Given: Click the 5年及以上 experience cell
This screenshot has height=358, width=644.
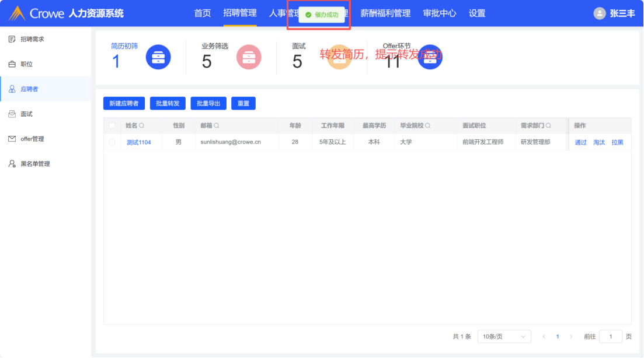Looking at the screenshot, I should click(333, 142).
